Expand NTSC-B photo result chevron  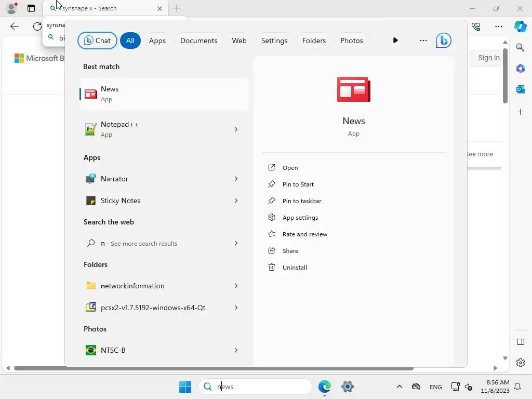pyautogui.click(x=236, y=350)
